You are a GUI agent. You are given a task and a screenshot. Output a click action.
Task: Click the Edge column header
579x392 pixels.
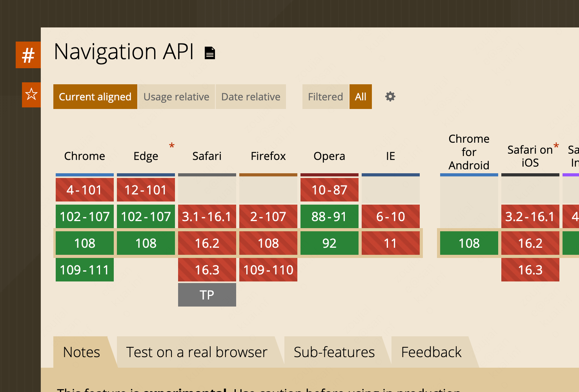pyautogui.click(x=146, y=156)
